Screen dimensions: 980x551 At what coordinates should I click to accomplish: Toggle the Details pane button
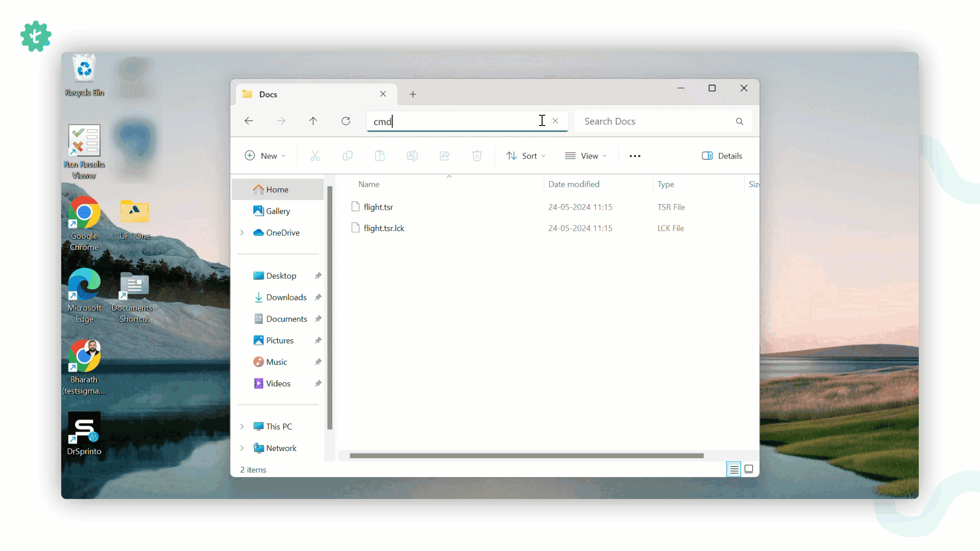pos(722,156)
